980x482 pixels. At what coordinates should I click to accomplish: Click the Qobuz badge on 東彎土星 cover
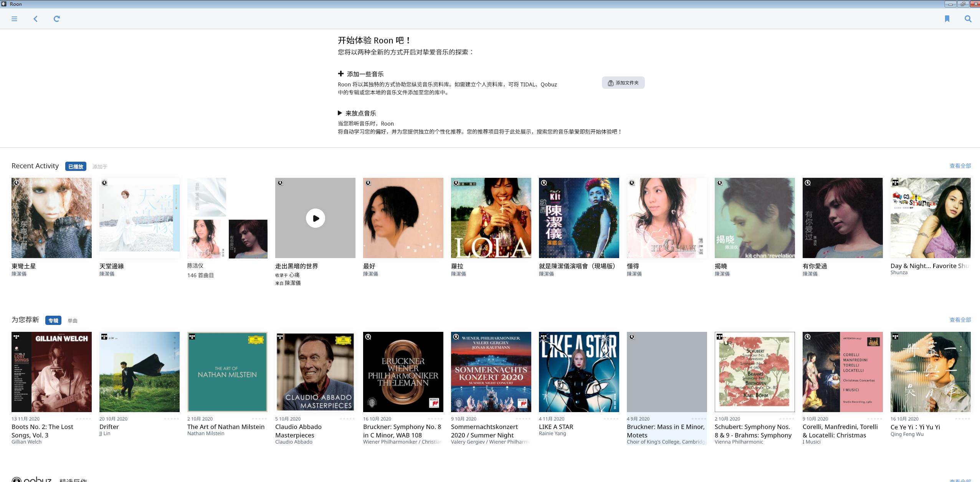(17, 183)
